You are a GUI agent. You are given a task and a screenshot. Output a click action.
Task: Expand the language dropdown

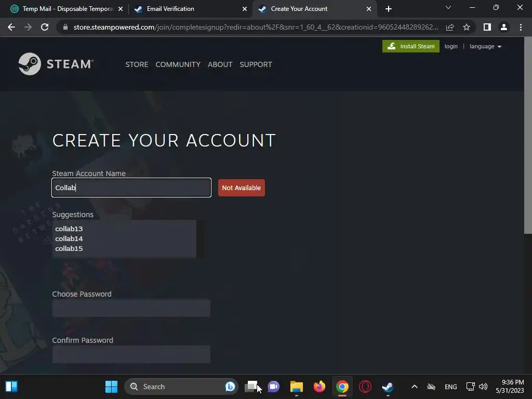click(486, 46)
